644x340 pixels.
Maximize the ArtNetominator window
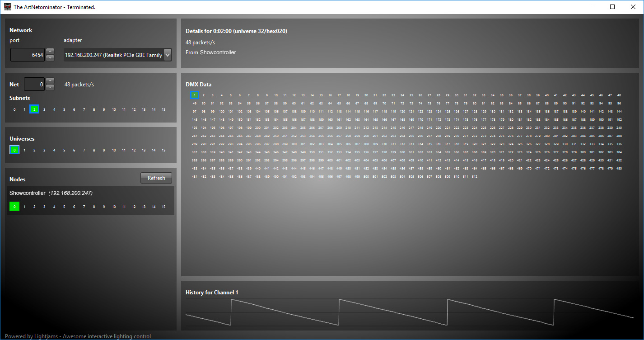tap(612, 7)
